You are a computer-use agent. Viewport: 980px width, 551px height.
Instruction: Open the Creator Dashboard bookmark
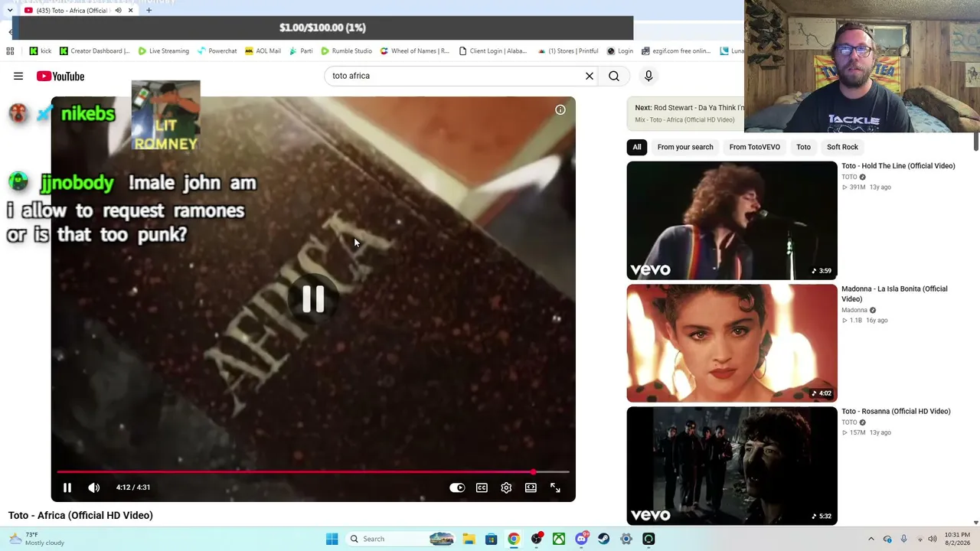click(94, 51)
